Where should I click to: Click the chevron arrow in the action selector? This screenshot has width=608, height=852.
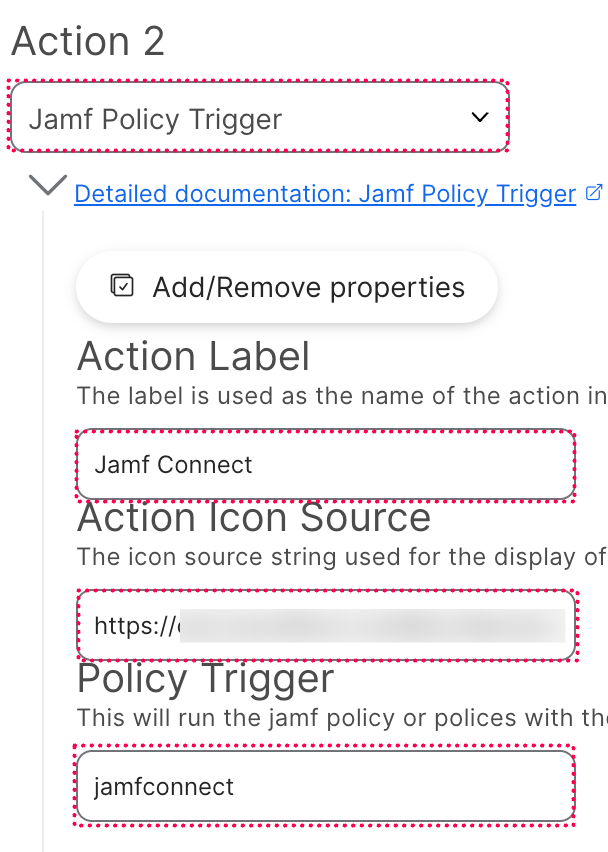point(480,118)
